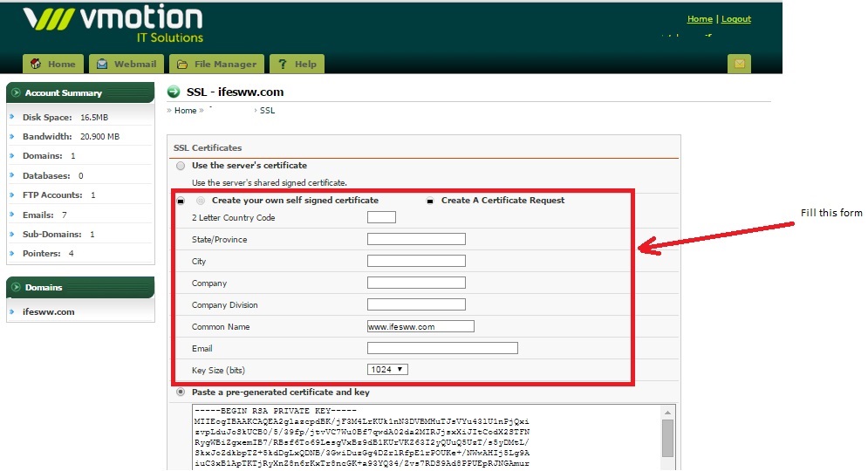The image size is (868, 471).
Task: Click the folder icon on File Manager tab
Action: [181, 64]
